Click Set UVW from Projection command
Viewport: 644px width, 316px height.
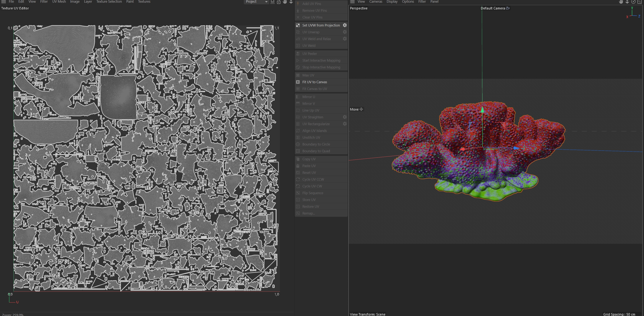[321, 25]
